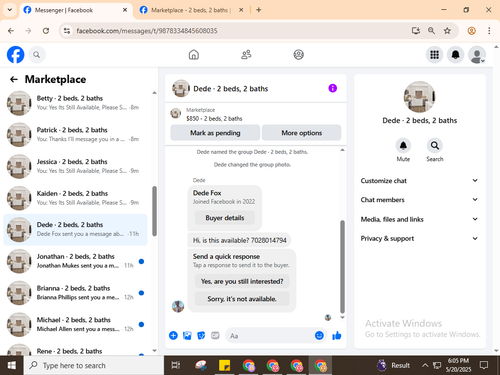Expand Media, files and links section
The image size is (500, 375).
click(x=419, y=219)
